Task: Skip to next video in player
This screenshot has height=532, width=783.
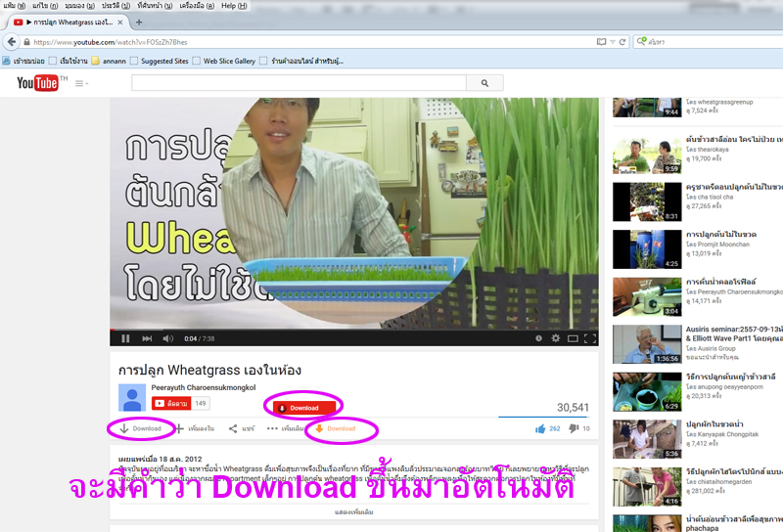Action: 147,338
